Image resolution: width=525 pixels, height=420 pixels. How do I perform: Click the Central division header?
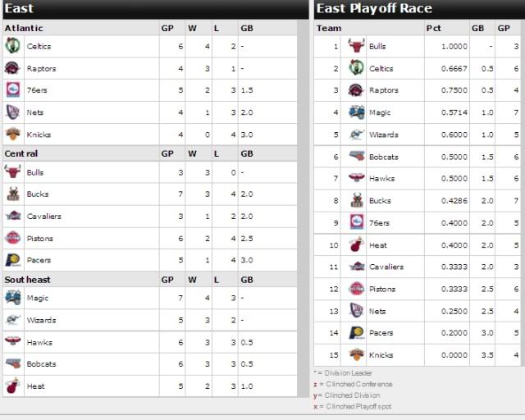[x=21, y=153]
